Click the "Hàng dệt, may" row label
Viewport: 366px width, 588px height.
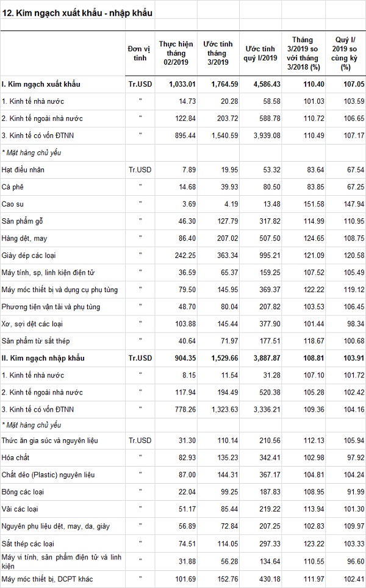point(25,238)
